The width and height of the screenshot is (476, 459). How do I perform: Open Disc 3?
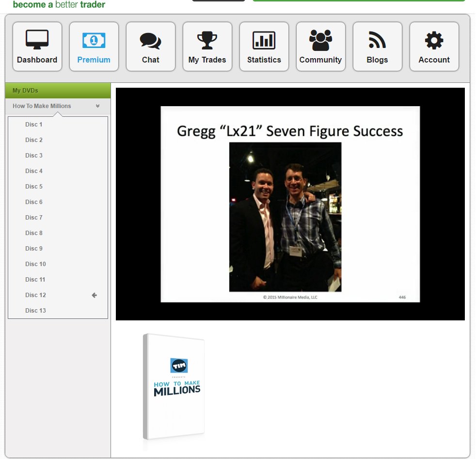click(x=34, y=156)
